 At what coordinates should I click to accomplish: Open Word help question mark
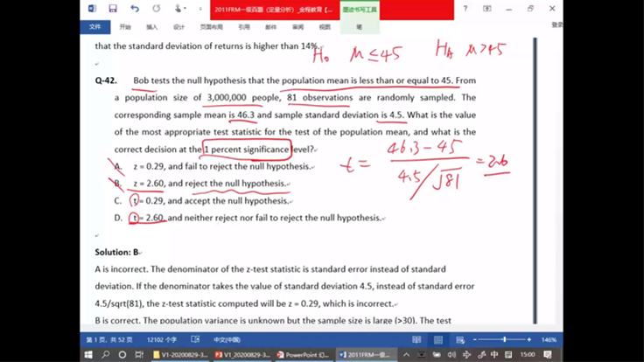tap(465, 9)
